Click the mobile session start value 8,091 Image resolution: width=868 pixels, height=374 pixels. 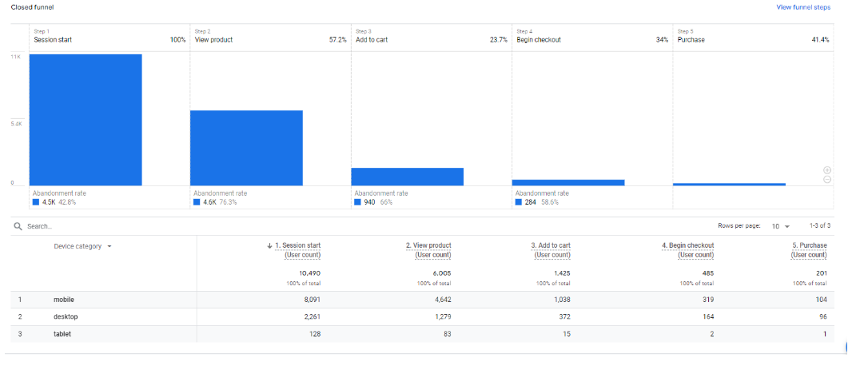point(313,300)
